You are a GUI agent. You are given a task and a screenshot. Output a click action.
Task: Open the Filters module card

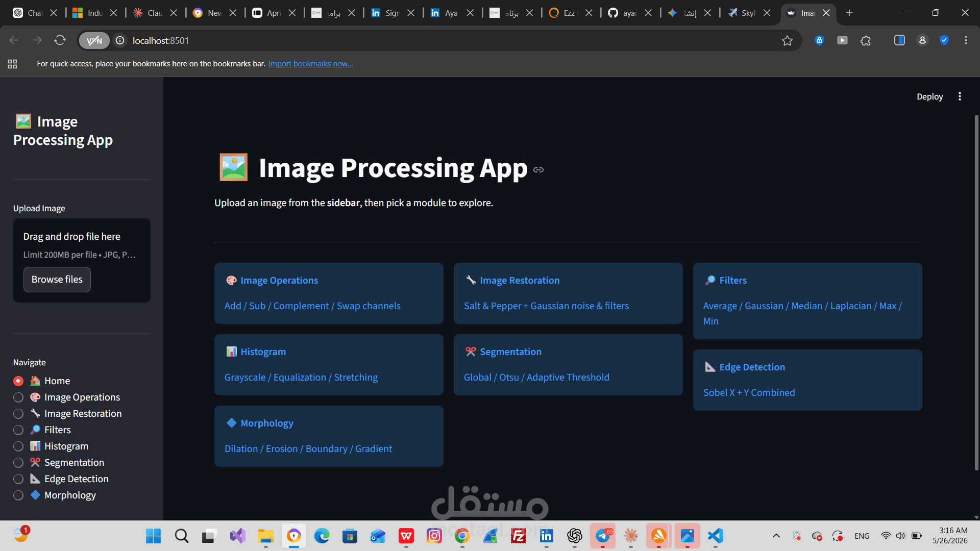[x=807, y=301]
